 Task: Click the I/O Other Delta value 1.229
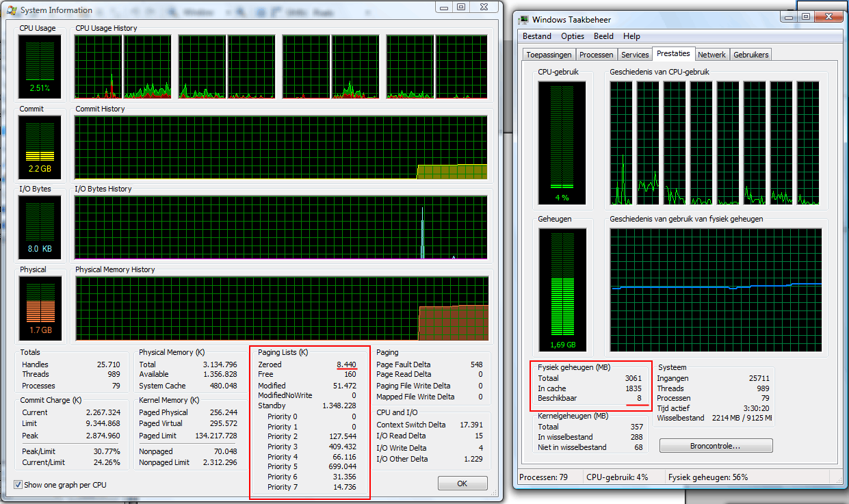473,459
